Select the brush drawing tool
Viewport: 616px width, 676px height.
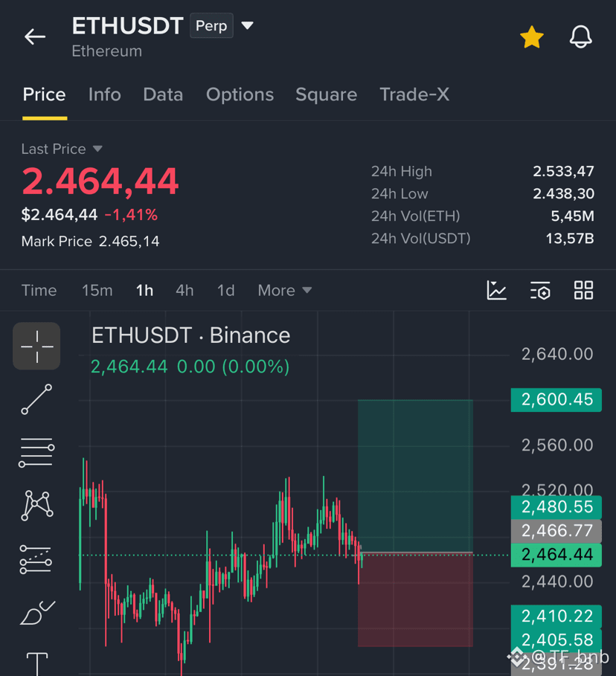pyautogui.click(x=37, y=613)
